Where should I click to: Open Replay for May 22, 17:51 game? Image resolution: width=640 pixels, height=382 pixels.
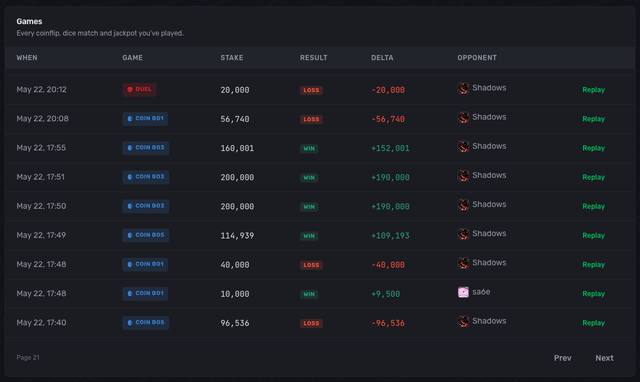(593, 178)
